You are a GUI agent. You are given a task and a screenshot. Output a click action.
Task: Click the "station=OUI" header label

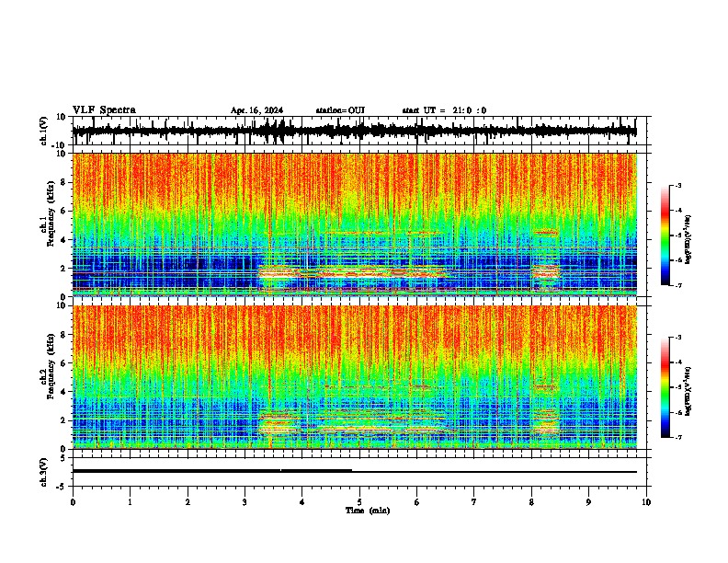(x=340, y=110)
